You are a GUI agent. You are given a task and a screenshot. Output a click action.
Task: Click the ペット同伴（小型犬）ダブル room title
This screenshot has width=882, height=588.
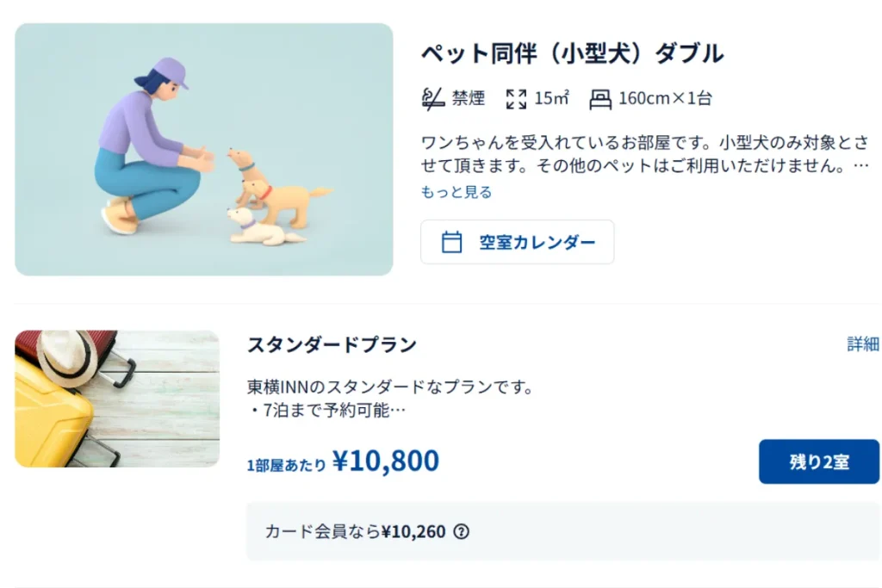click(572, 53)
